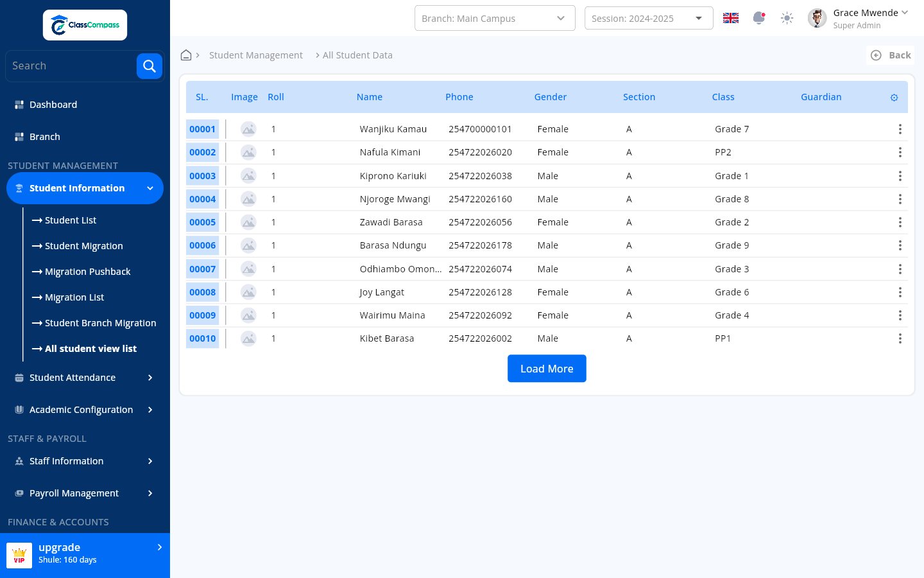Click Payroll Management money icon

click(19, 493)
